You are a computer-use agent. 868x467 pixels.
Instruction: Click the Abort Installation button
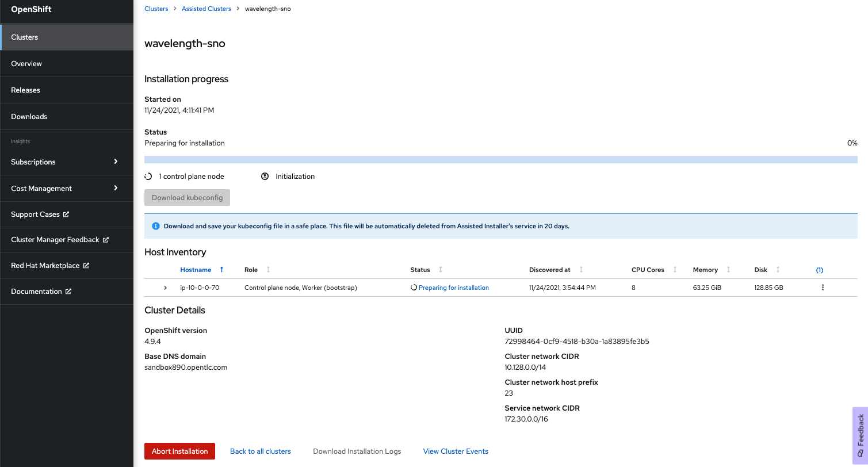pos(179,451)
